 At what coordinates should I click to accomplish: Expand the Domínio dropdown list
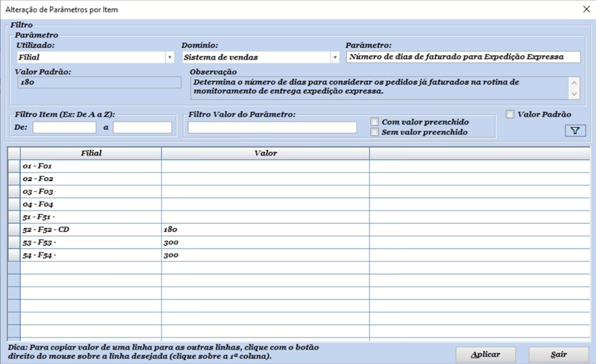click(x=335, y=57)
